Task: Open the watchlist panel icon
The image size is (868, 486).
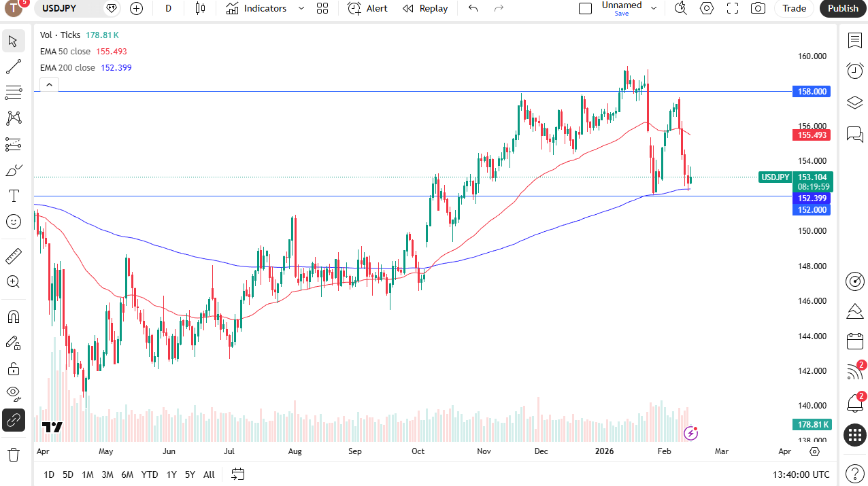Action: click(855, 40)
